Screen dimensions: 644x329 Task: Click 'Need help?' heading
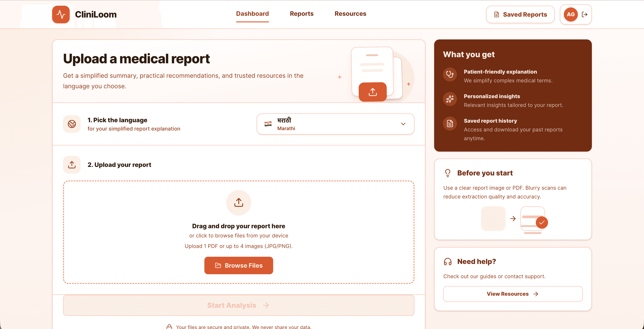point(476,262)
